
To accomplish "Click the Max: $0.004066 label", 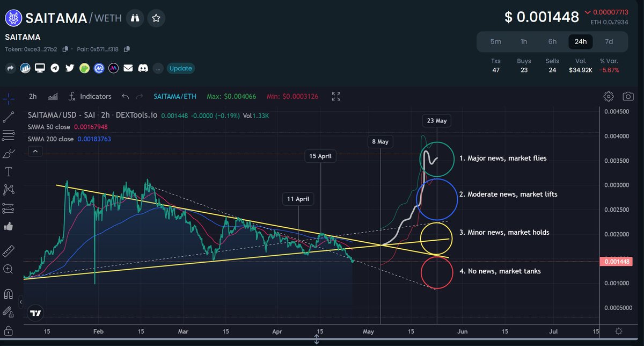I will (232, 97).
